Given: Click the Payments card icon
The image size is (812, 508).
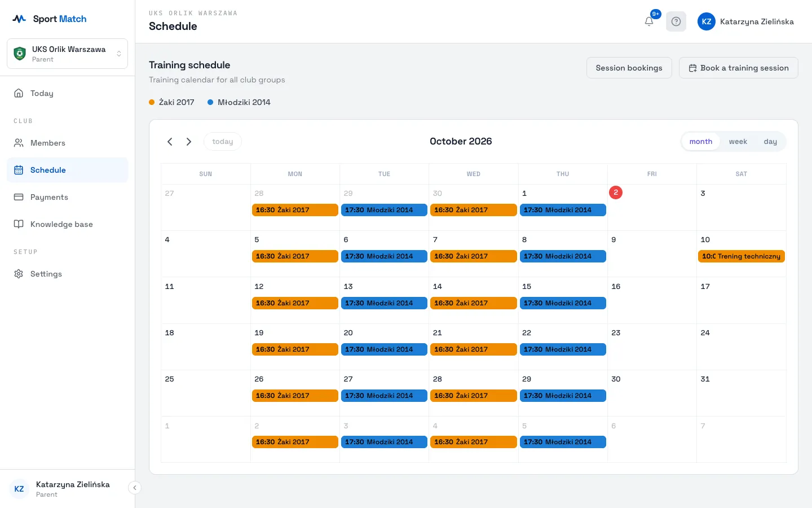Looking at the screenshot, I should (x=19, y=197).
